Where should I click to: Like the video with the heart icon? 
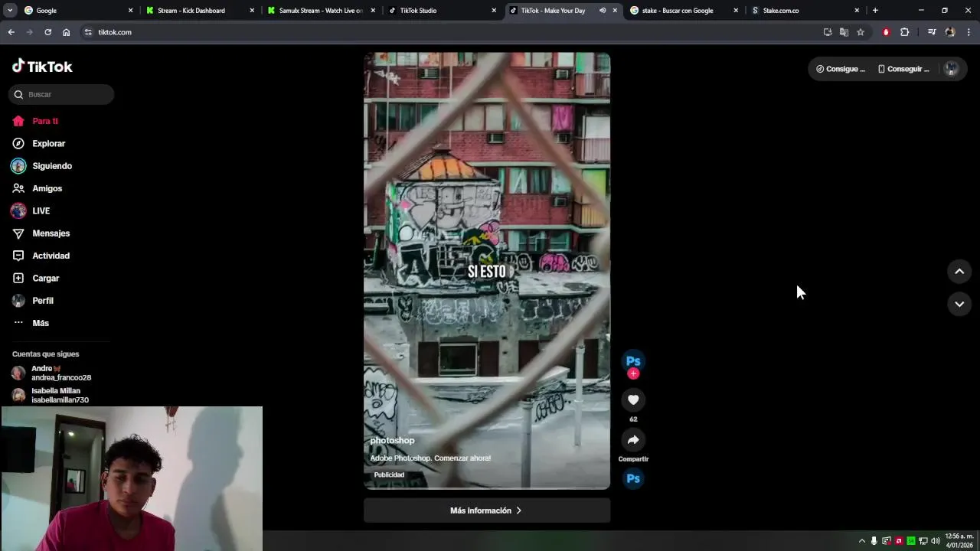(633, 399)
